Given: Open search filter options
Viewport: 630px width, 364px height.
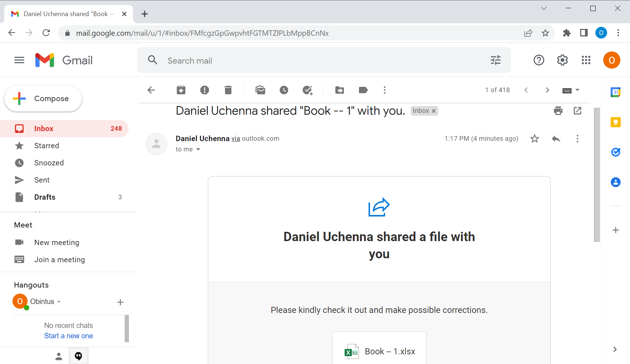Looking at the screenshot, I should 495,60.
